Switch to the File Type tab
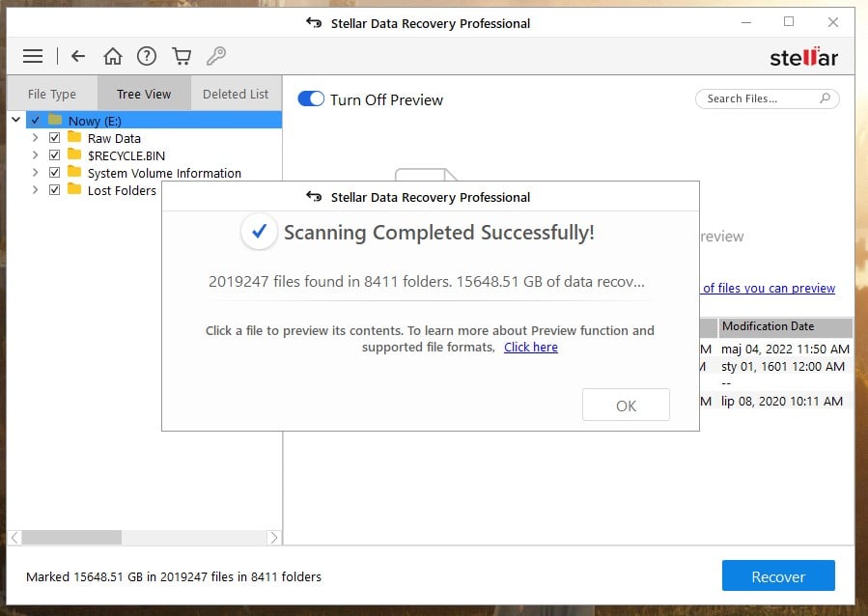This screenshot has width=868, height=616. click(52, 94)
